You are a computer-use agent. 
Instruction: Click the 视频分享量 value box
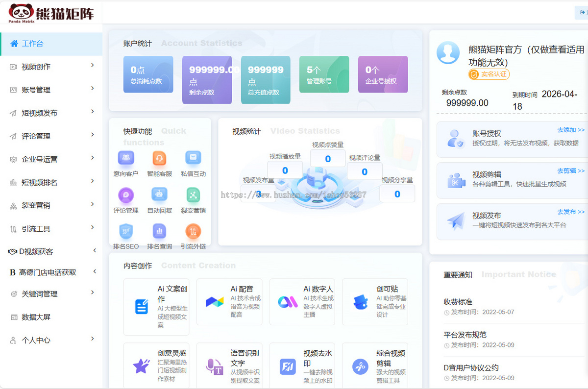point(397,194)
